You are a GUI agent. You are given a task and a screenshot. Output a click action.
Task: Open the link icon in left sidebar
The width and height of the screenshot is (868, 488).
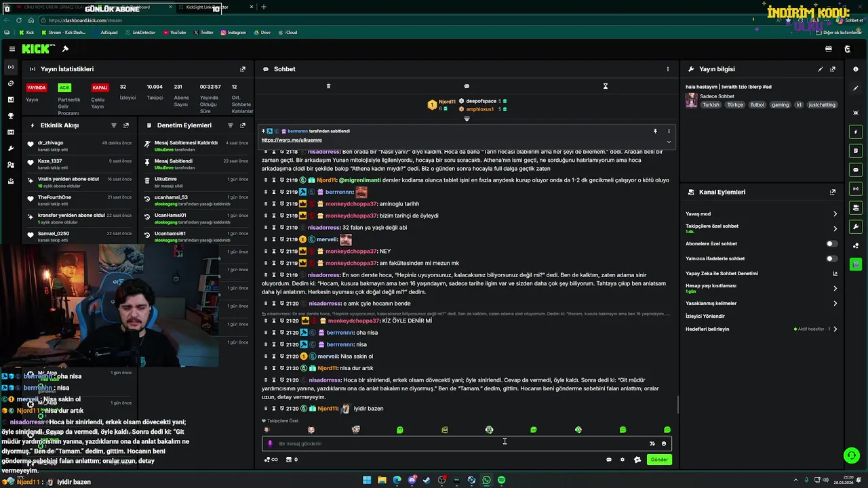tap(10, 83)
